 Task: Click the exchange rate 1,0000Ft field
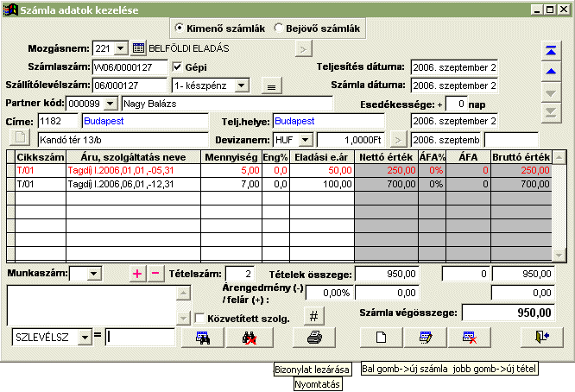point(351,140)
